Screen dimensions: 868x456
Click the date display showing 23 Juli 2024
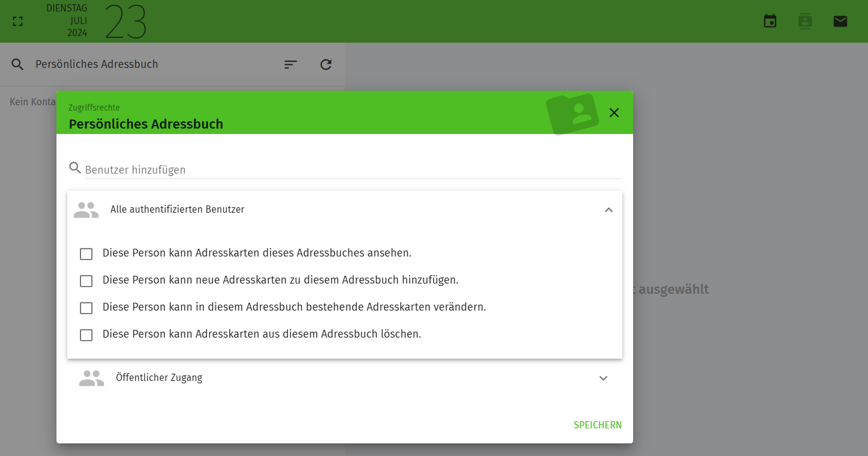97,21
